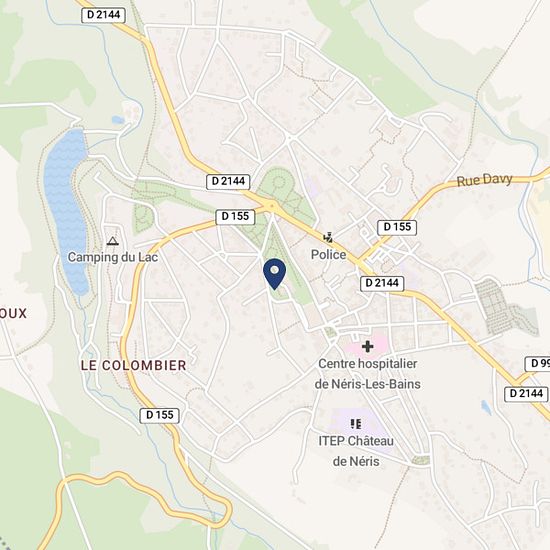The height and width of the screenshot is (550, 550).
Task: Click the D 155 shield below Rue Davy
Action: pyautogui.click(x=397, y=227)
